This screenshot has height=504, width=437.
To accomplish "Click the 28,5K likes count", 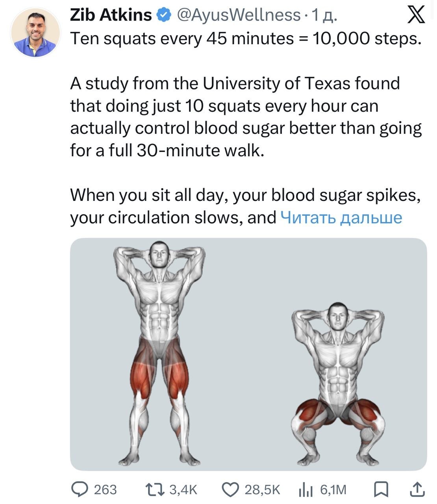I will pos(262,489).
